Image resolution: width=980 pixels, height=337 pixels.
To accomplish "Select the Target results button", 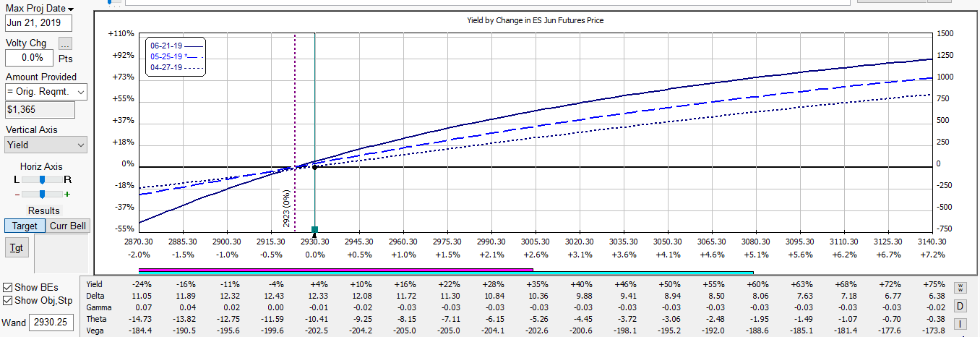I will tap(25, 226).
